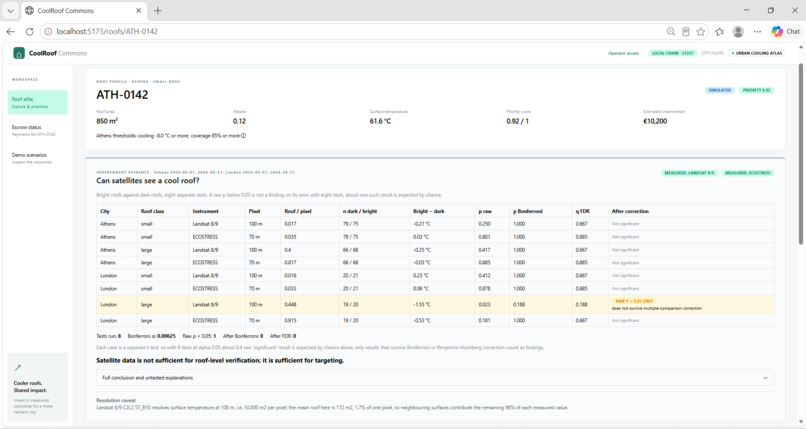
Task: Click the SIMULATED badge
Action: pyautogui.click(x=720, y=90)
